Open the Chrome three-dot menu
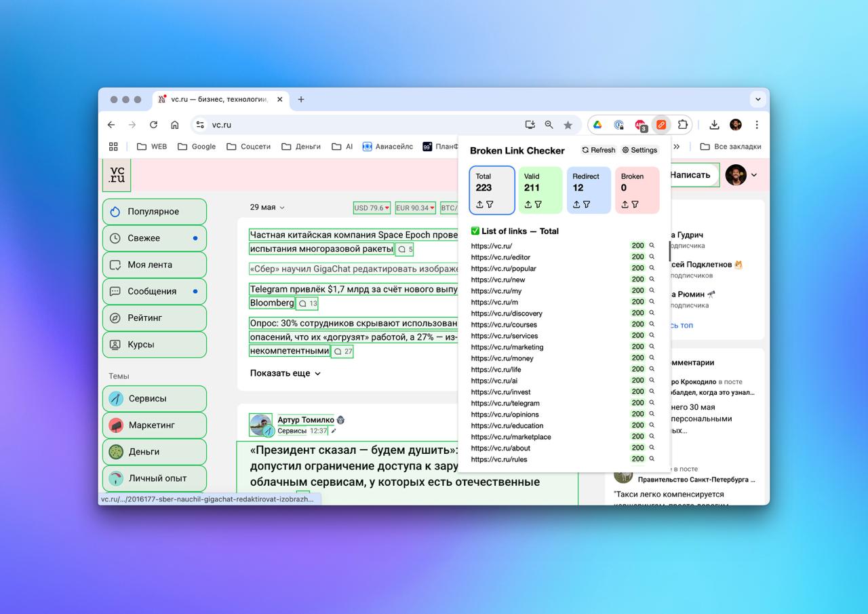The width and height of the screenshot is (868, 614). point(757,125)
